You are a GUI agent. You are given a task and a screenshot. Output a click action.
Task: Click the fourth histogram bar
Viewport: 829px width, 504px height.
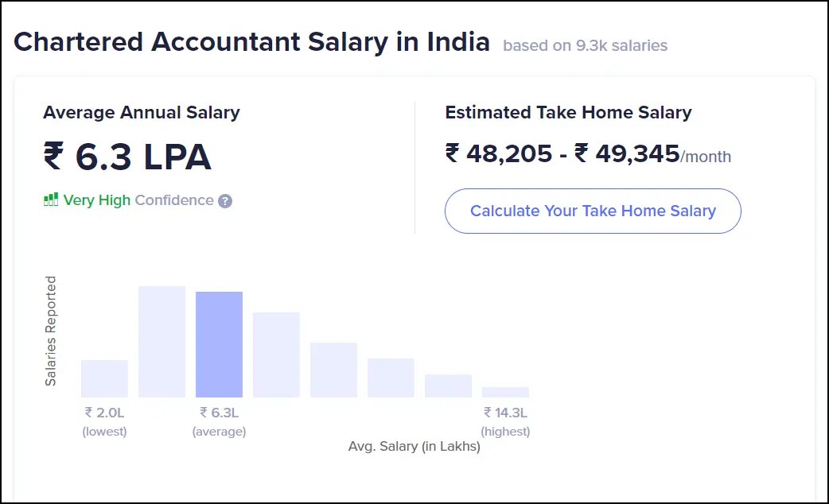point(277,355)
